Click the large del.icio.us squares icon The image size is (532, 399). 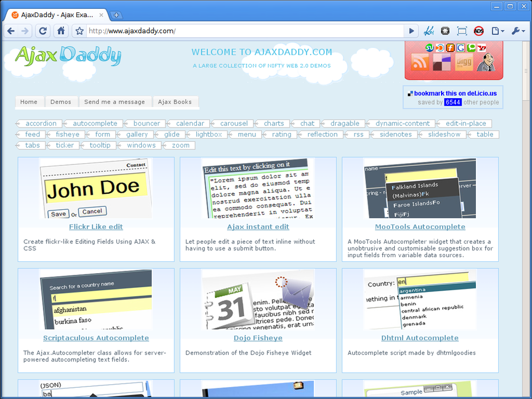(442, 62)
